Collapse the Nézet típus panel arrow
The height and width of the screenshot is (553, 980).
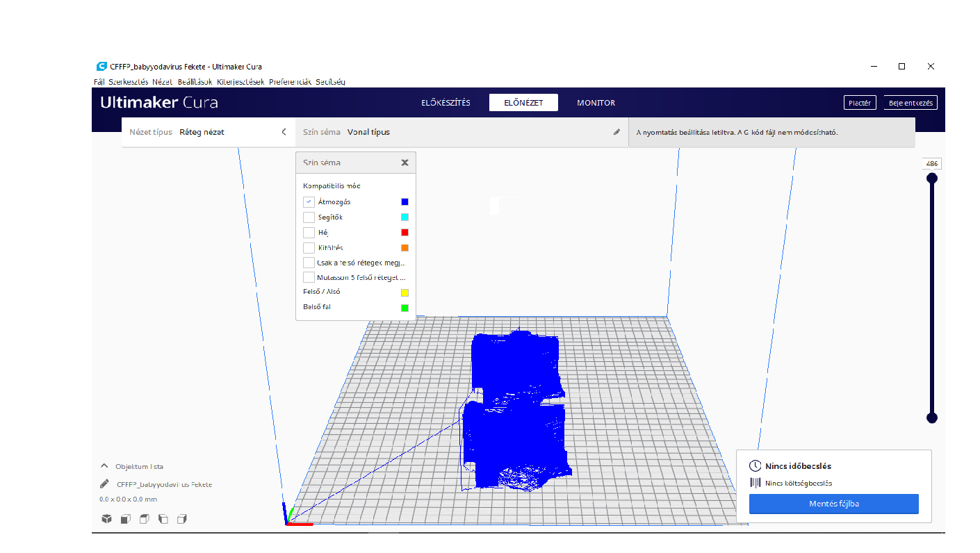pyautogui.click(x=284, y=132)
